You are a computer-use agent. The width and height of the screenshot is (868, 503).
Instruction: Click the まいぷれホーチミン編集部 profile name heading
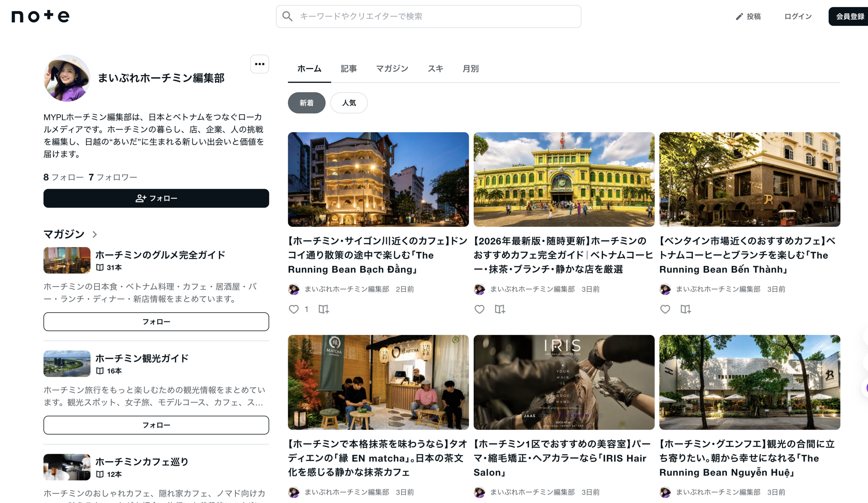coord(161,78)
